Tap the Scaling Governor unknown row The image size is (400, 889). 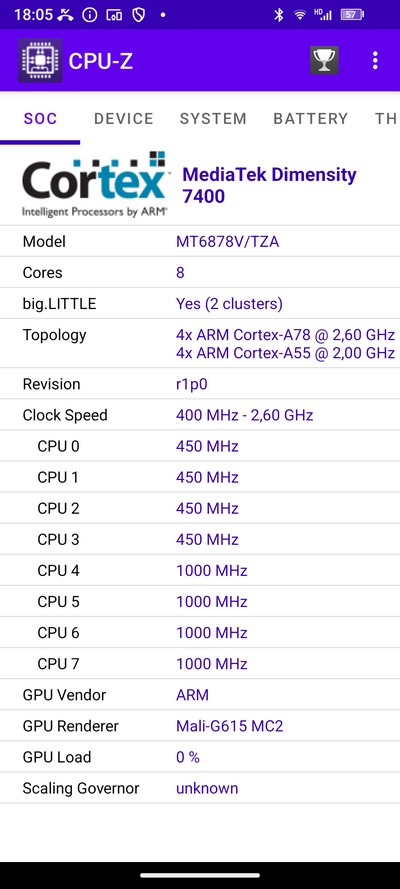tap(200, 788)
